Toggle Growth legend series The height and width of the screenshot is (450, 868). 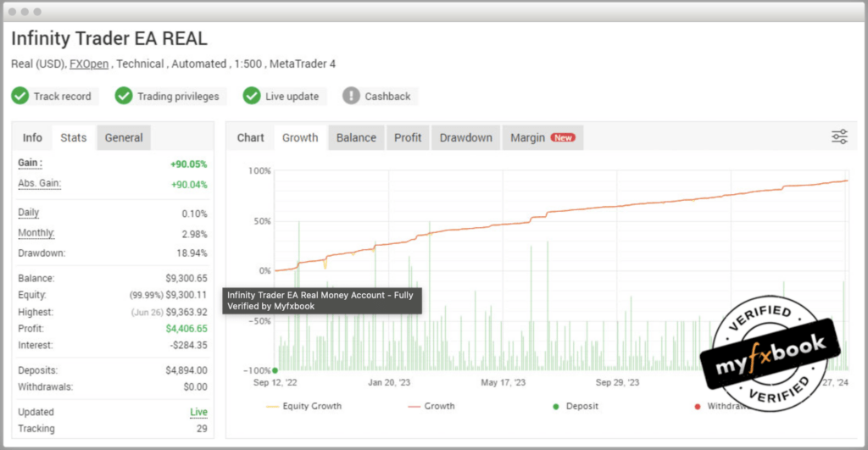[x=430, y=406]
